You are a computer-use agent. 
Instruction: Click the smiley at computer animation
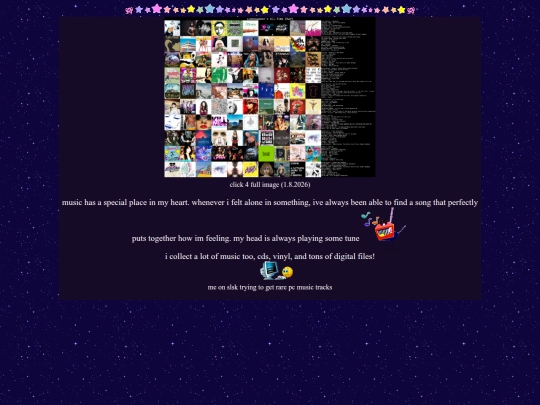point(277,271)
